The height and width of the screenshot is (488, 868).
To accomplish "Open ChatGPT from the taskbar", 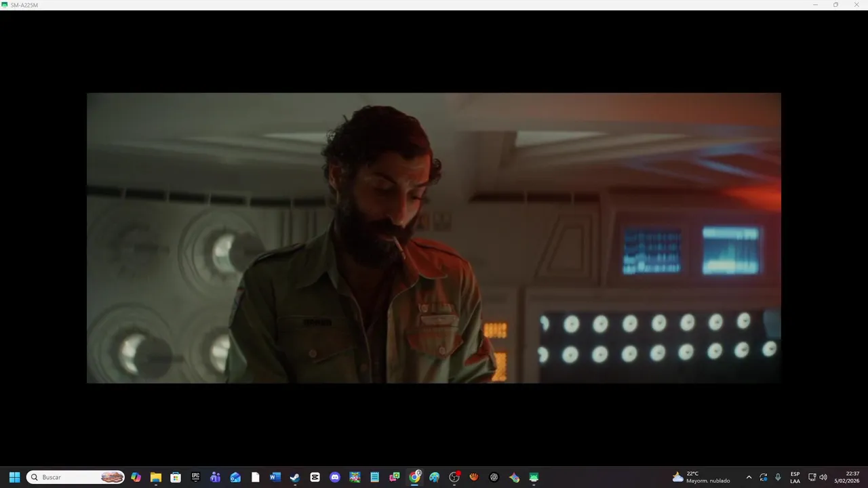I will click(494, 477).
